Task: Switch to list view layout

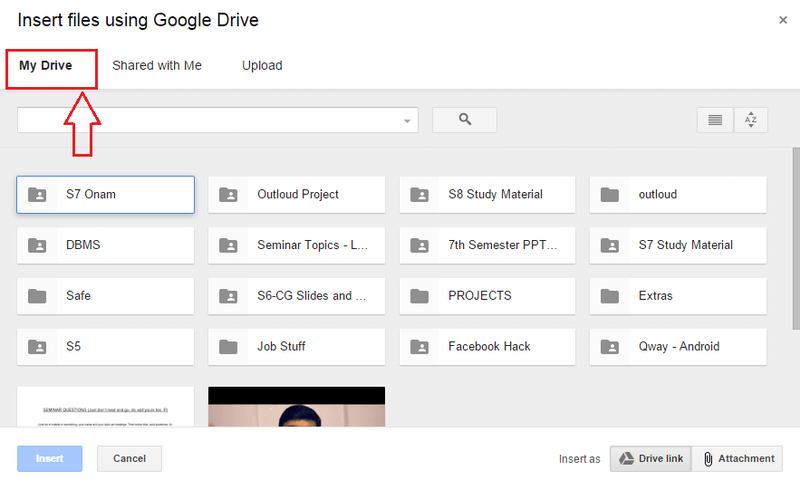Action: pos(715,120)
